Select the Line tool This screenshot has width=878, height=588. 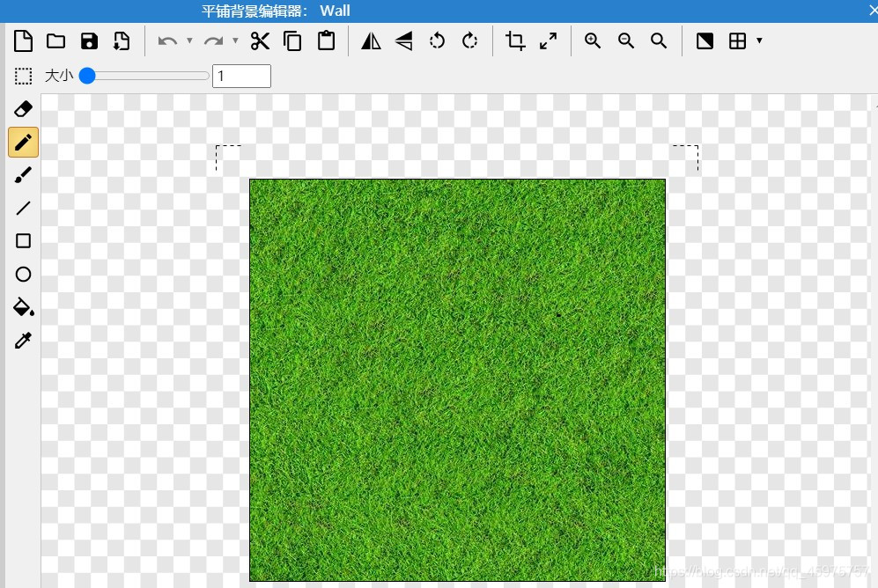23,208
